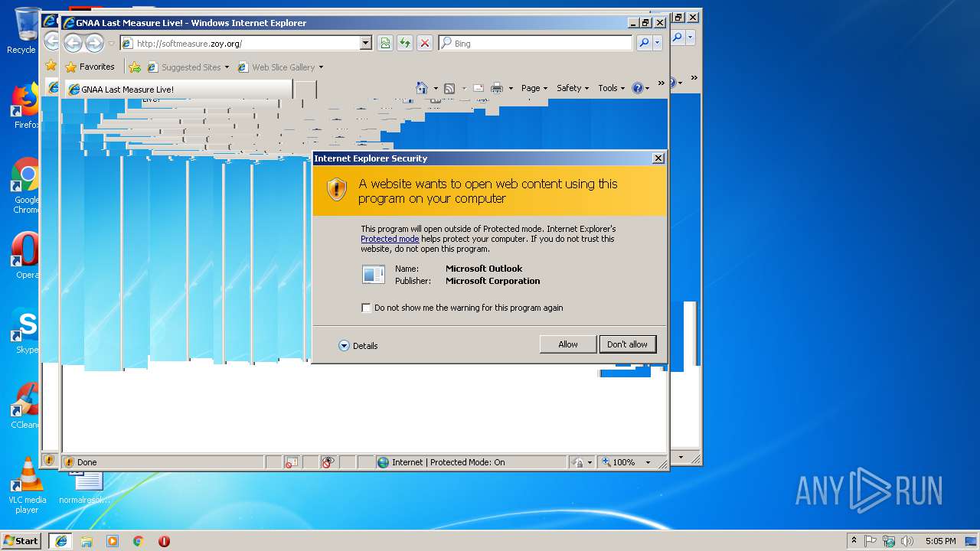Click the scroll down arrow of back IE window
This screenshot has height=551, width=980.
coord(681,457)
